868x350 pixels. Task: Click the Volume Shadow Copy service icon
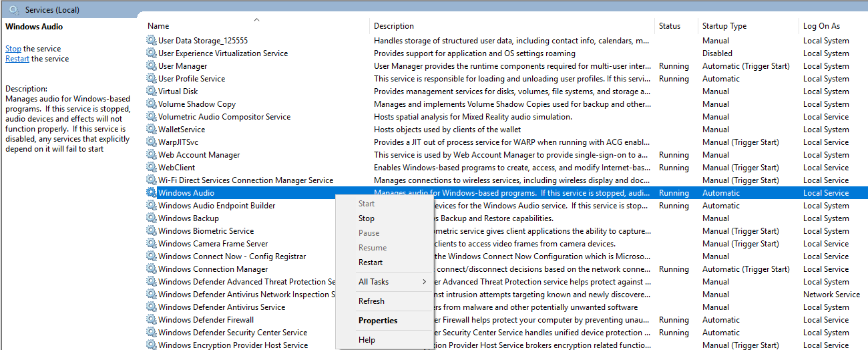pos(152,104)
